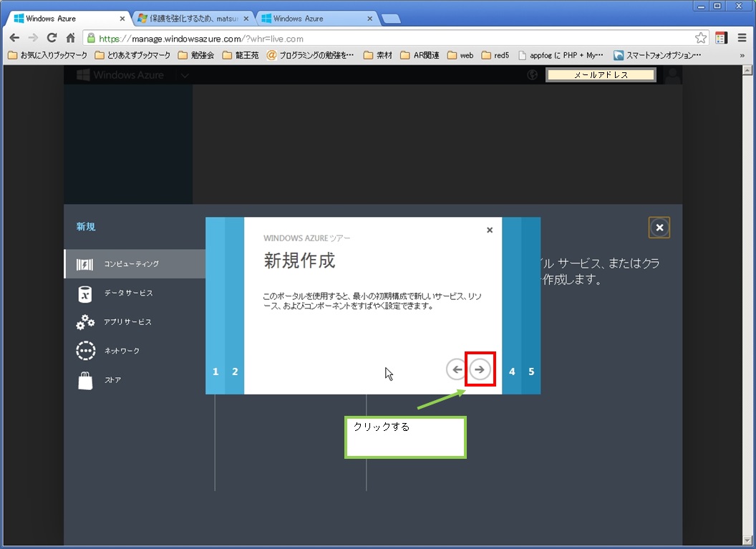Open the スマートフォンオプション bookmark

coord(657,55)
